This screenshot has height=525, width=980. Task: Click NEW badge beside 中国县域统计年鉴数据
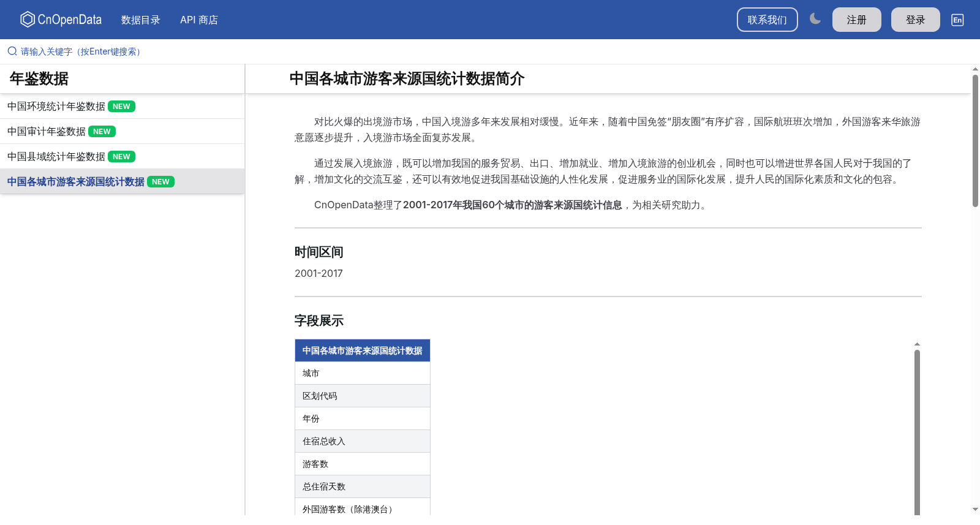point(121,157)
